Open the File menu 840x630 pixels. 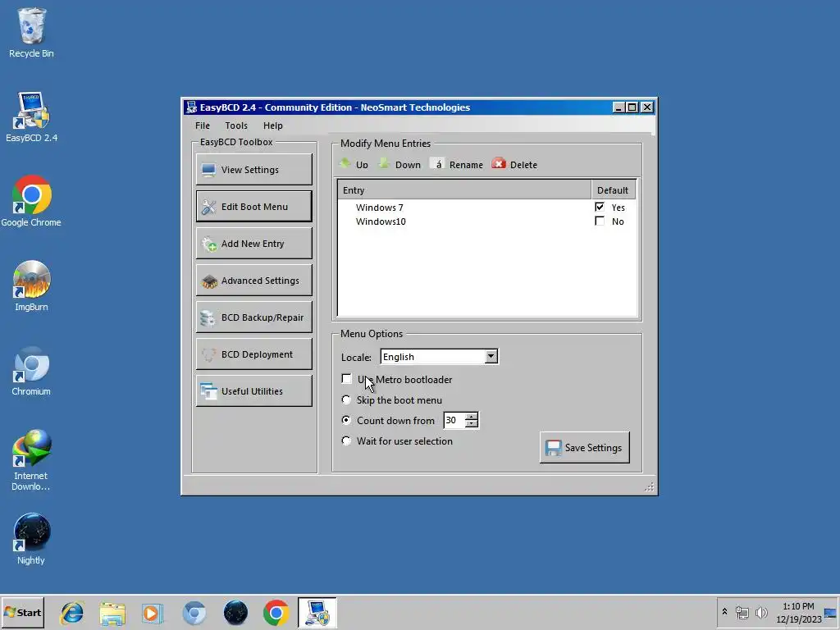203,126
